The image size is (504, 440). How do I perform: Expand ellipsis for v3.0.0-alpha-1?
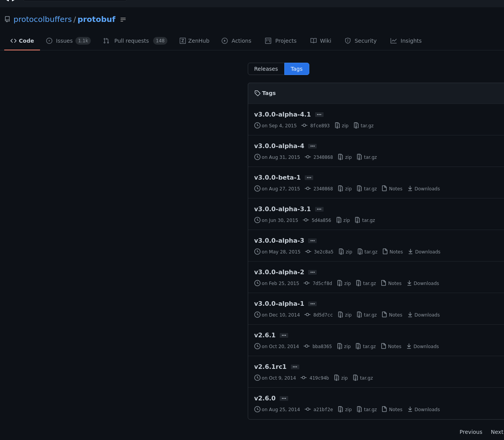[x=312, y=304]
